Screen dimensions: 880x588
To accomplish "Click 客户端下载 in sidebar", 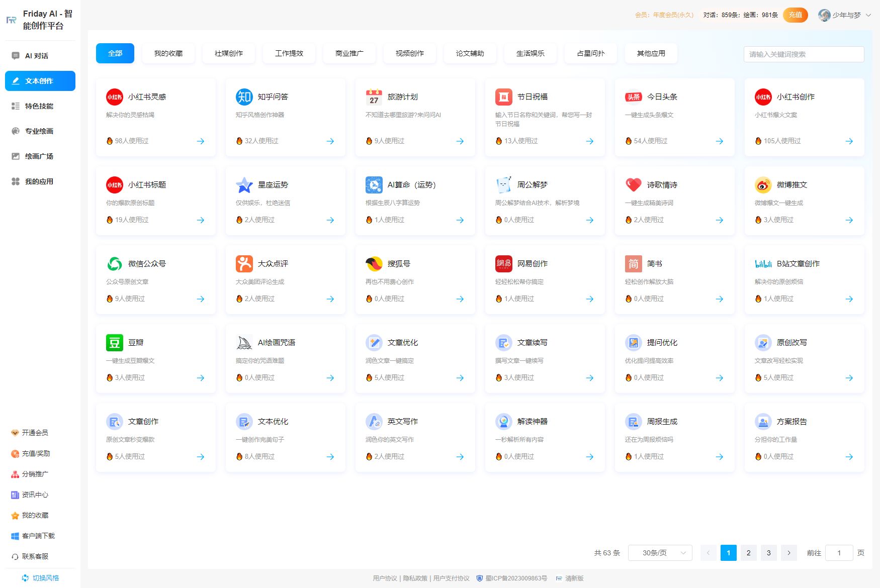I will point(33,536).
